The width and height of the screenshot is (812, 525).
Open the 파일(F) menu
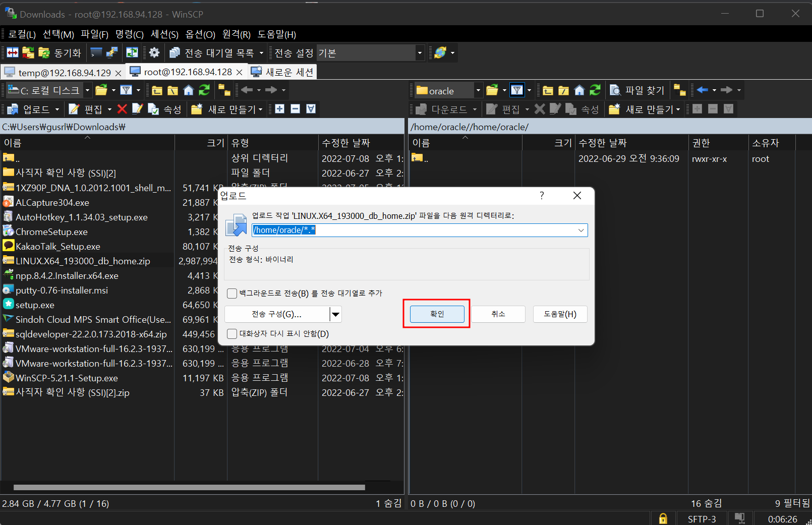[95, 34]
